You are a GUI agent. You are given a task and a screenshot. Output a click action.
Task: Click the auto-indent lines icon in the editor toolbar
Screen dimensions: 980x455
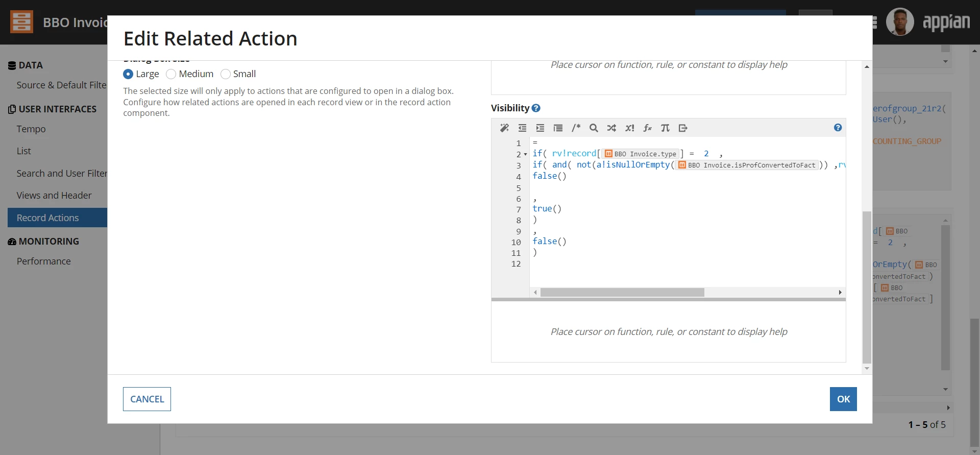(558, 128)
